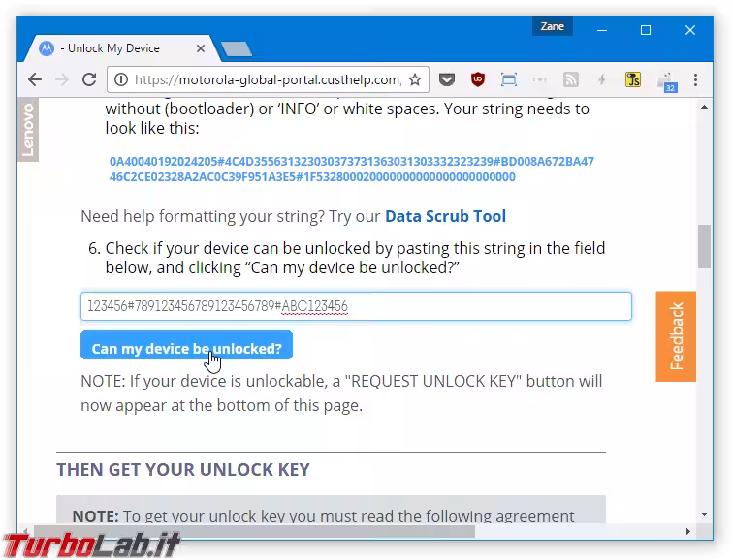Open the Pocket extension icon

(447, 80)
